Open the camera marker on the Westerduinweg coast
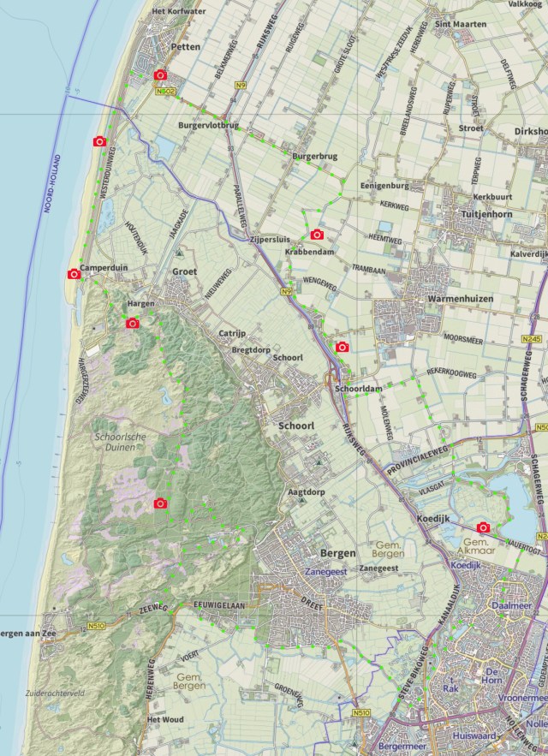 (x=99, y=141)
